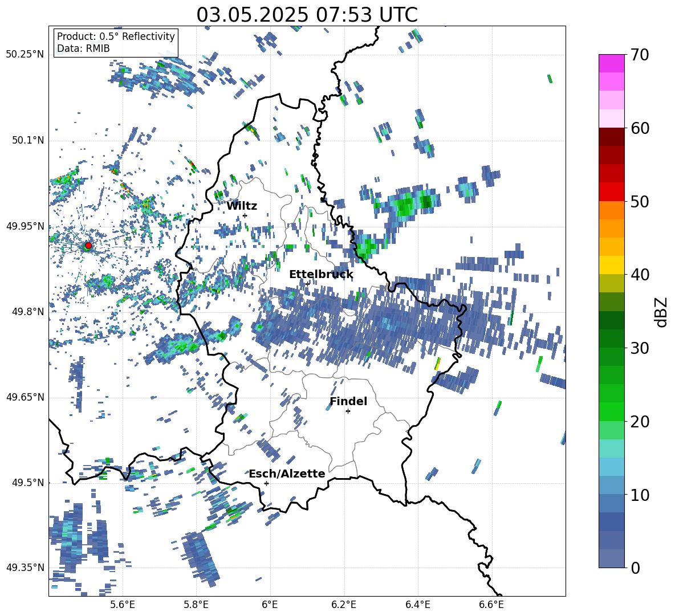The height and width of the screenshot is (616, 675).
Task: Click the 6°E longitude label
Action: click(x=270, y=605)
